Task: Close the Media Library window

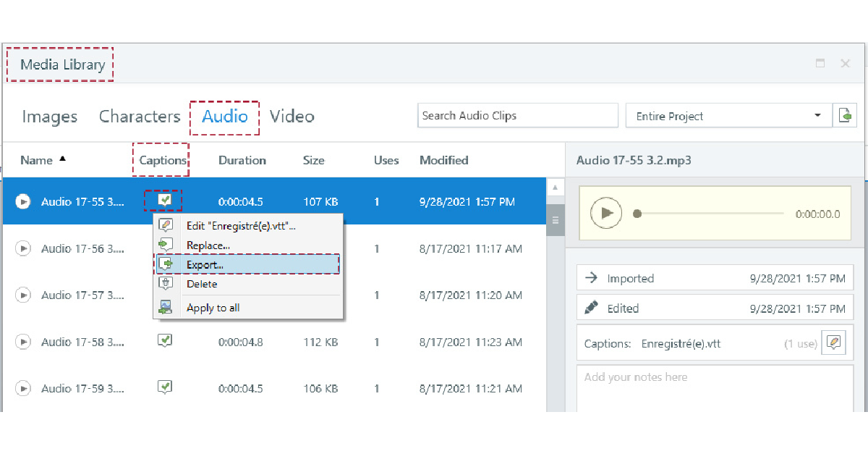Action: (x=845, y=63)
